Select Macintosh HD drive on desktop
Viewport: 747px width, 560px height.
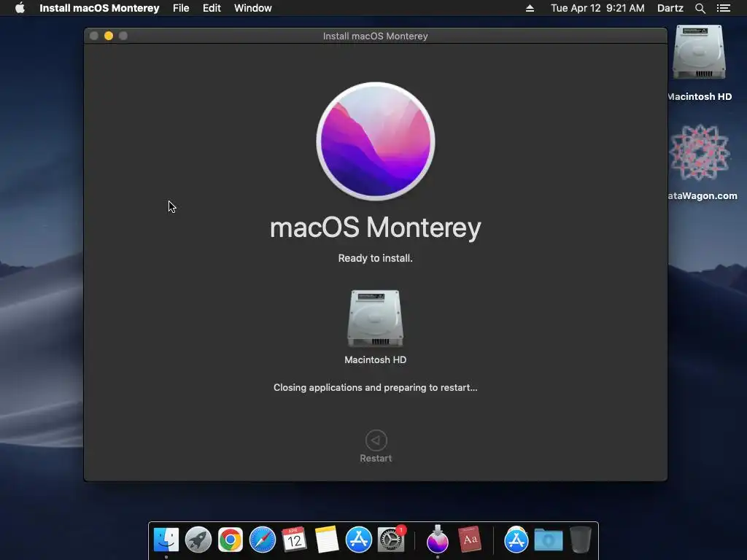(699, 52)
